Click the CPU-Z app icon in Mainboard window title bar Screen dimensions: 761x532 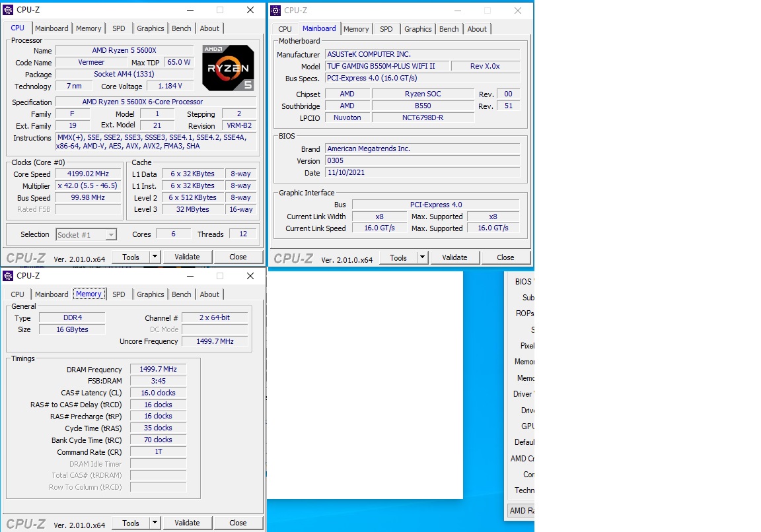275,10
